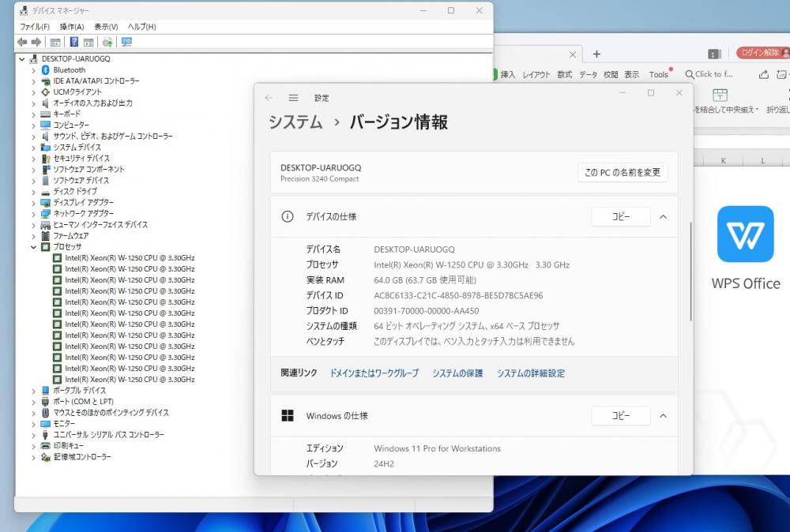Switch to the レイアウト tab in WPS
The image size is (790, 532).
536,74
